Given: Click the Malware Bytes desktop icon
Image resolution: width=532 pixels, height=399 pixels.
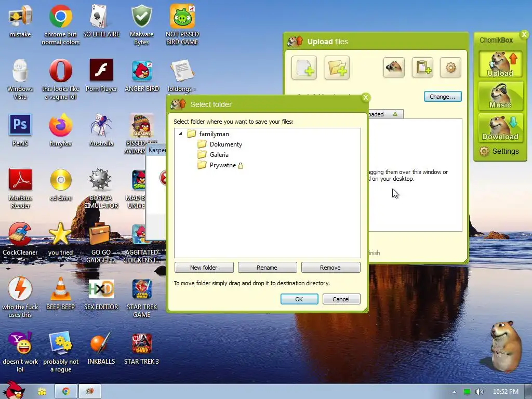Looking at the screenshot, I should pos(142,25).
